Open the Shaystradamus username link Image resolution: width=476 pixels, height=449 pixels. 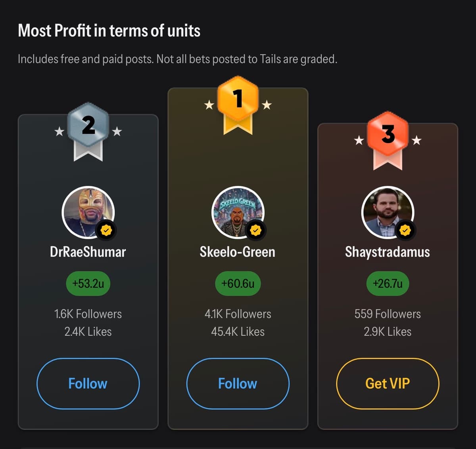pos(388,252)
